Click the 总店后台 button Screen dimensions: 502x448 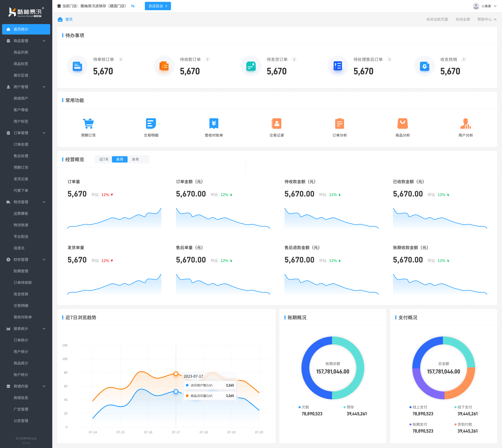tap(158, 6)
